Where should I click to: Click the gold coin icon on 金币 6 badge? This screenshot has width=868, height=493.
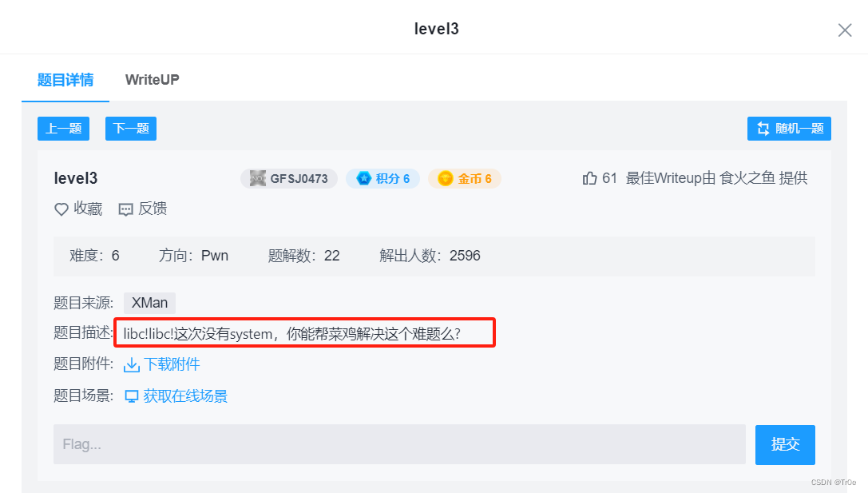446,178
